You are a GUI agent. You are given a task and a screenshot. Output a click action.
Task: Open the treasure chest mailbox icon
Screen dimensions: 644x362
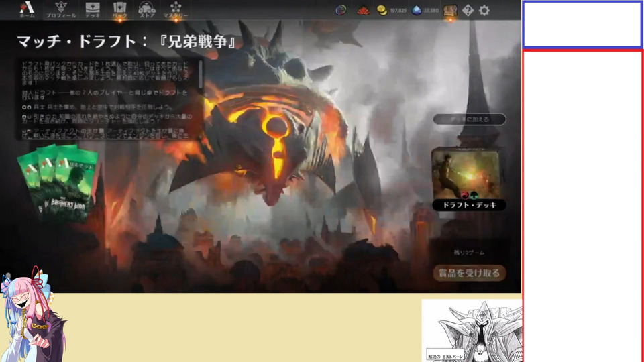coord(451,10)
